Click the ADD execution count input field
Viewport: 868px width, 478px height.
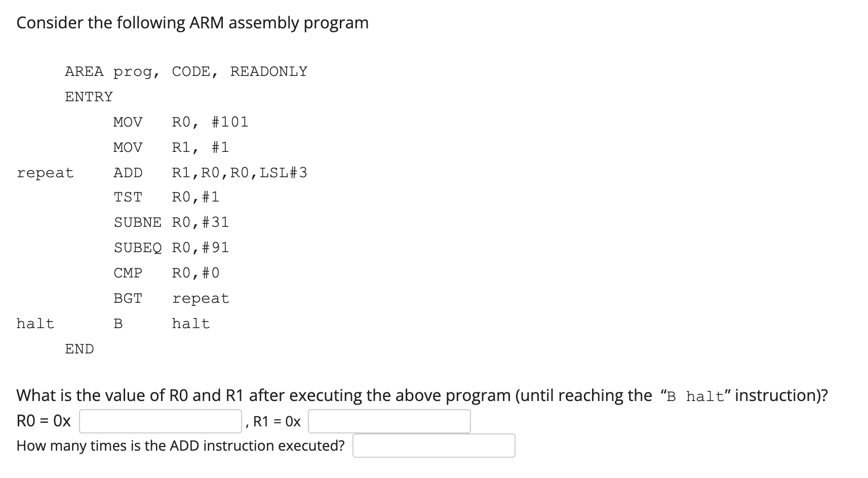pyautogui.click(x=433, y=446)
